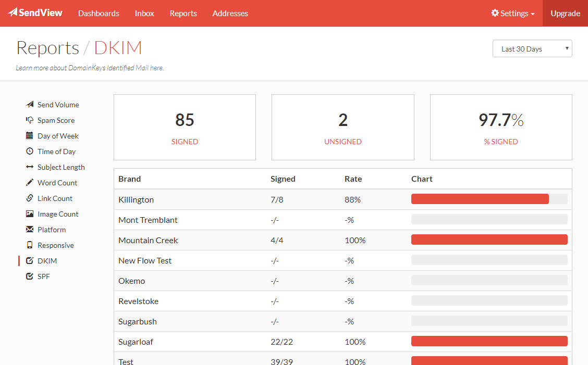Screen dimensions: 588x365
Task: Click the Rate column header
Action: click(353, 179)
